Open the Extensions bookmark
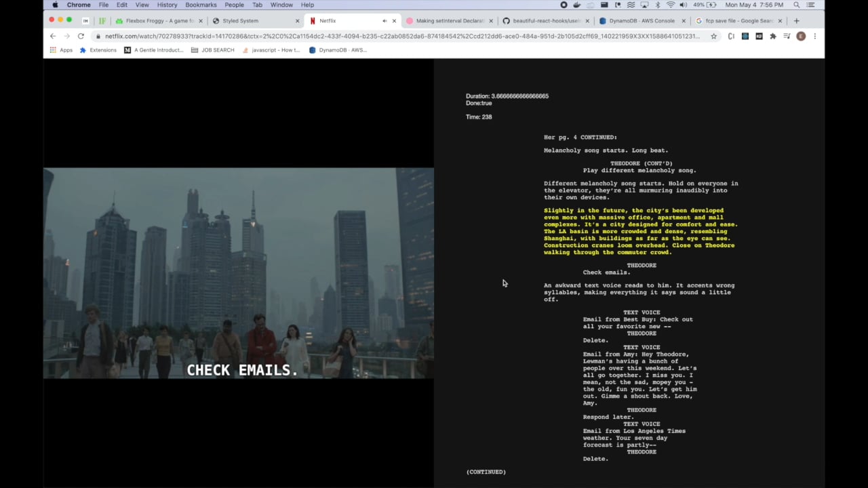 (x=98, y=50)
